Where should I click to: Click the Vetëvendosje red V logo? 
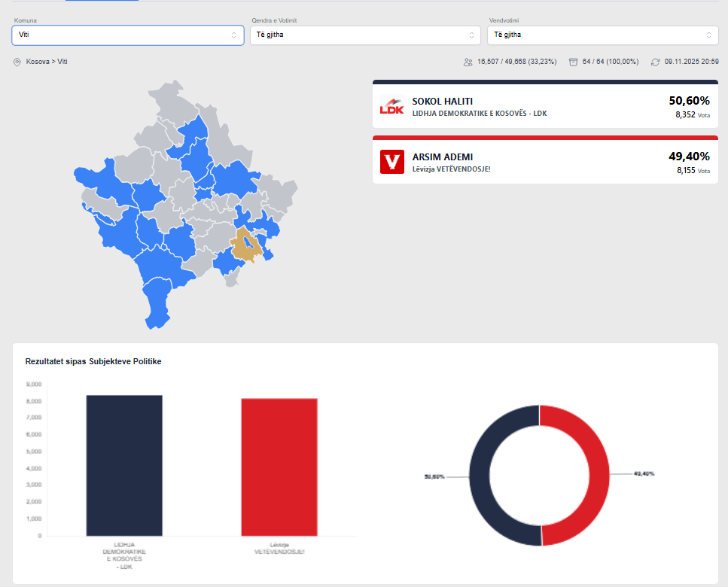391,162
